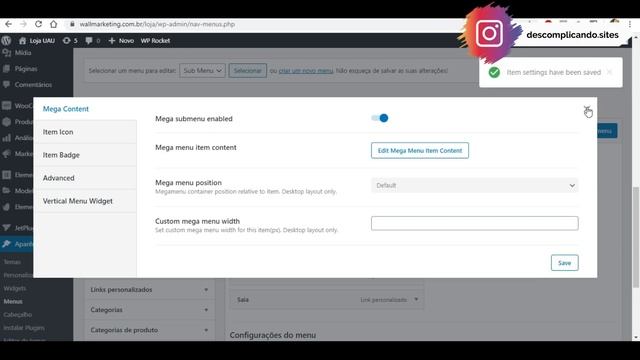Screen dimensions: 640x360
Task: Open the updates counter showing 5
Action: tap(70, 40)
